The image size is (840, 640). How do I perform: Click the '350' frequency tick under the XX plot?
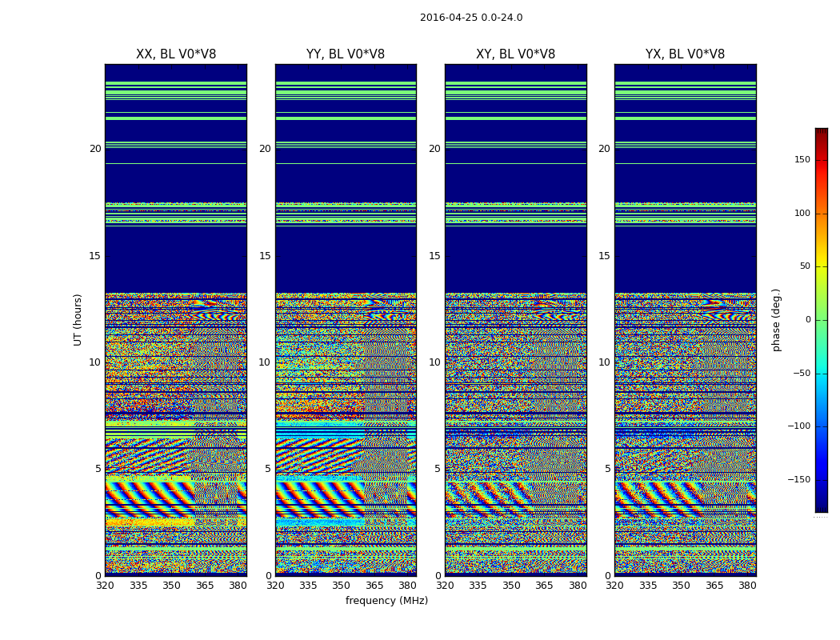click(x=171, y=586)
